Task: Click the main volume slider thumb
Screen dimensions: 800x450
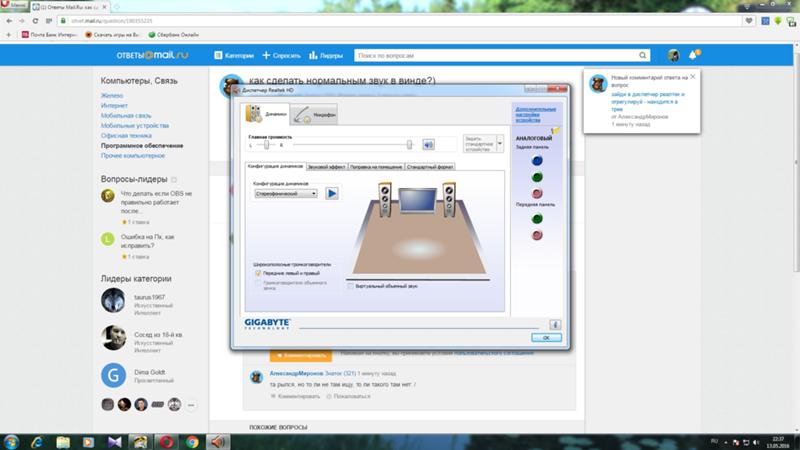Action: (409, 145)
